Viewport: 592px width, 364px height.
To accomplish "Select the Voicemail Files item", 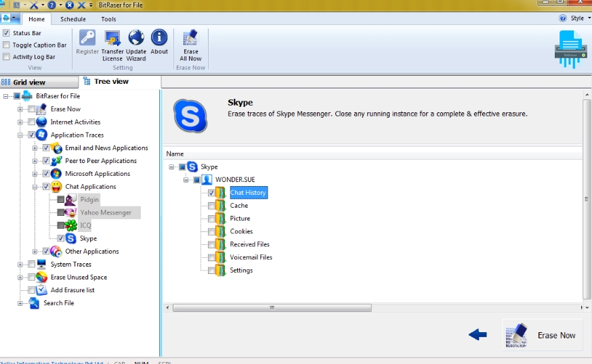I will (x=251, y=257).
